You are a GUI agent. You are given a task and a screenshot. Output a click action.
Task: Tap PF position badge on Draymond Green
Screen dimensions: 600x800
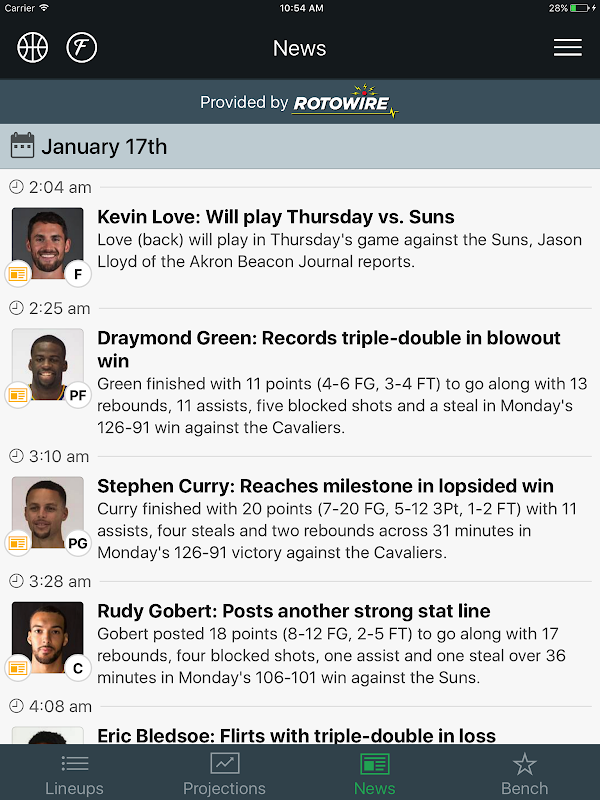pyautogui.click(x=78, y=395)
